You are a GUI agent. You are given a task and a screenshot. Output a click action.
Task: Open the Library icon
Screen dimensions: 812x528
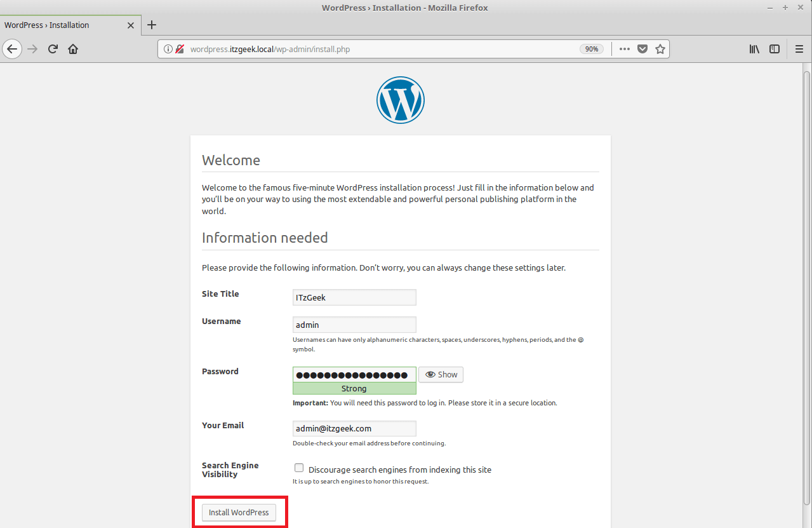tap(754, 49)
